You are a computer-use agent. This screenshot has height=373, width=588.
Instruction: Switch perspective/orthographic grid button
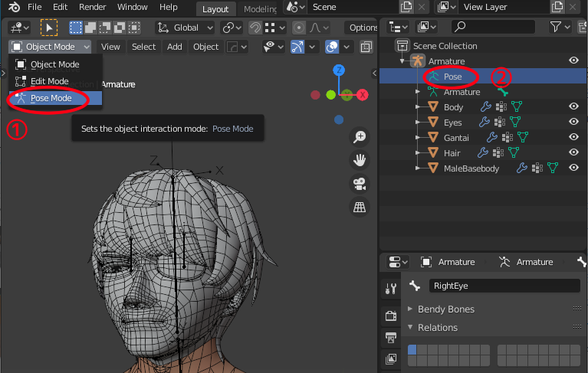click(360, 207)
